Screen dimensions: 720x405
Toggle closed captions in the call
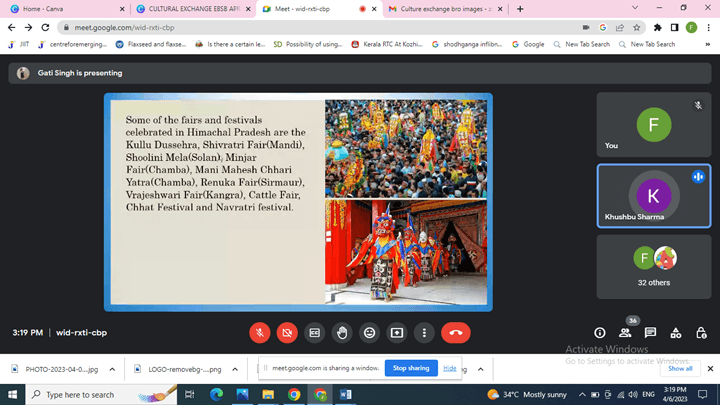click(314, 332)
